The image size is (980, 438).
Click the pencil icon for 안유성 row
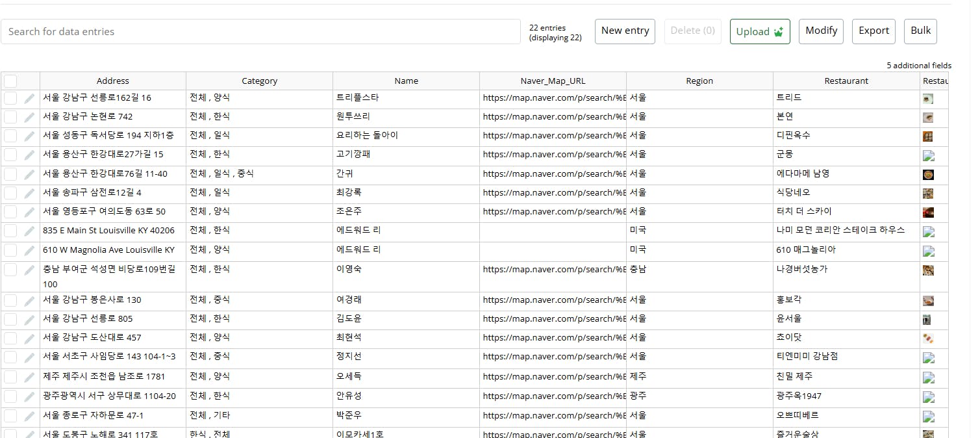(29, 397)
